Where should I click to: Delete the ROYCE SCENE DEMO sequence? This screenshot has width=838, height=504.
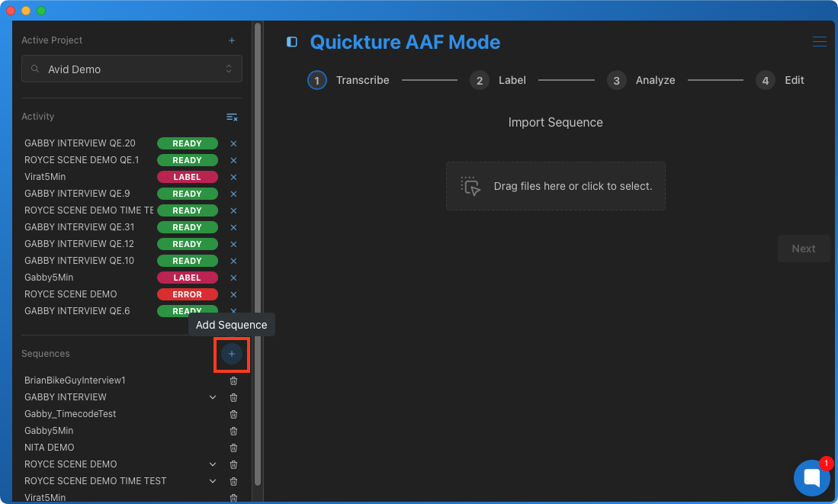pyautogui.click(x=233, y=465)
